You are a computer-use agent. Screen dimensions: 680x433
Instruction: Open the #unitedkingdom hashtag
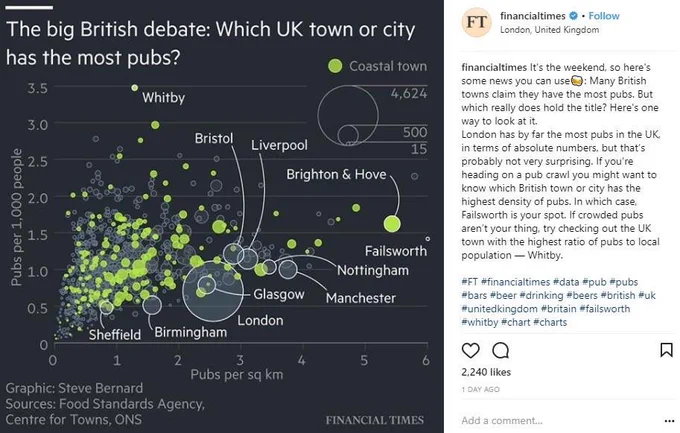(499, 309)
